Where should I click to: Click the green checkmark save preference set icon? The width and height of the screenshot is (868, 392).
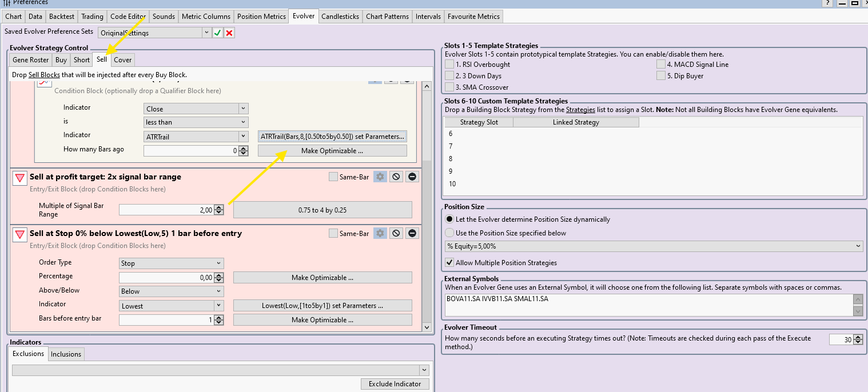(x=217, y=33)
